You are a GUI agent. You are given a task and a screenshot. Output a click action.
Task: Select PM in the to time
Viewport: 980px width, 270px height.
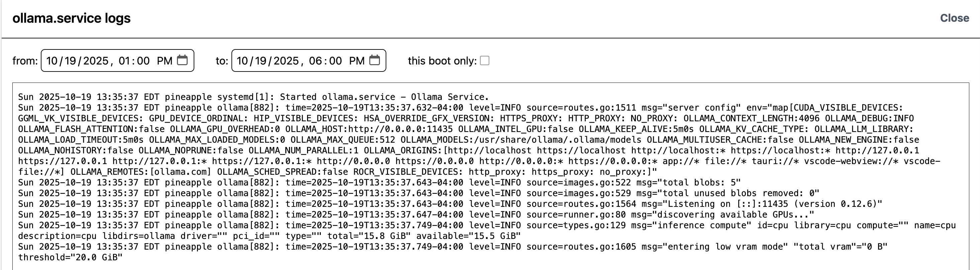click(357, 61)
